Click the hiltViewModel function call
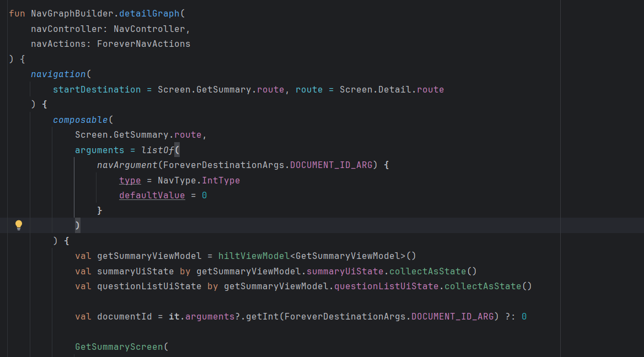The height and width of the screenshot is (357, 644). (254, 256)
